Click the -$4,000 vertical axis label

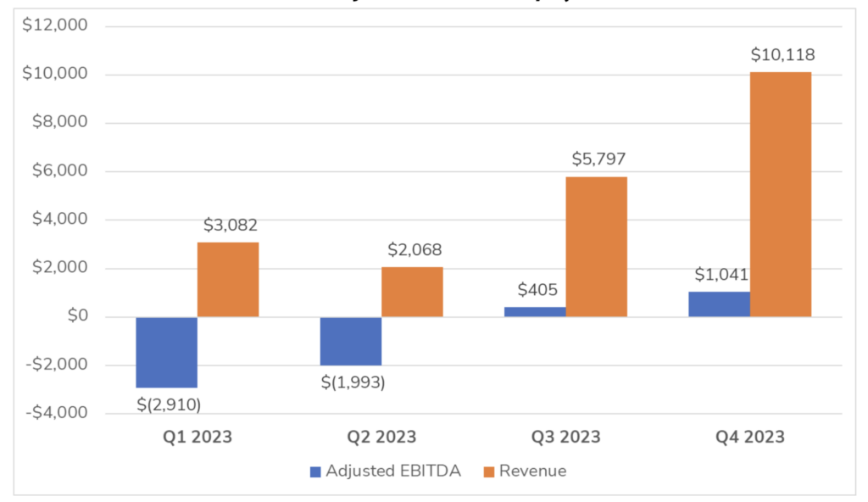(x=58, y=414)
